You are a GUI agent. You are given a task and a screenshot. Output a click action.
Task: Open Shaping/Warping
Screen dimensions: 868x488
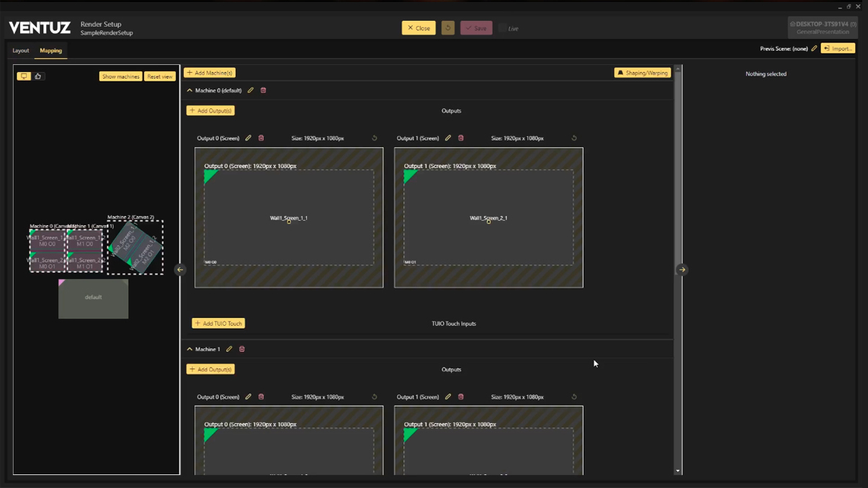tap(643, 73)
